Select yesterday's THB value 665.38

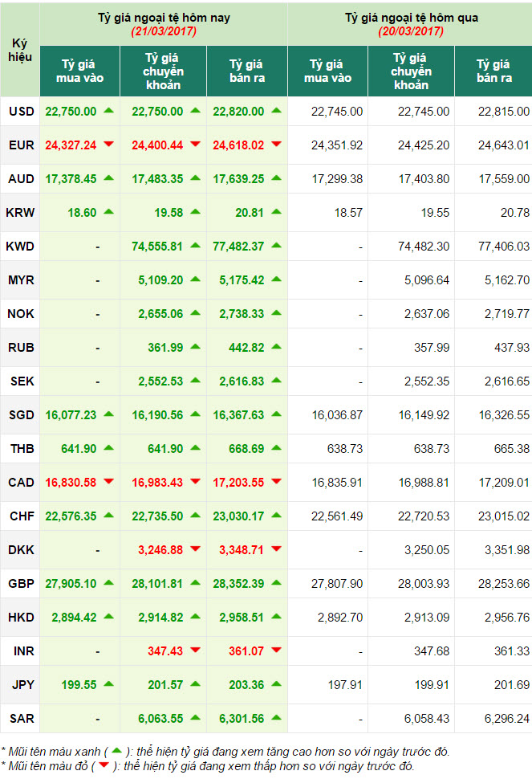[512, 449]
